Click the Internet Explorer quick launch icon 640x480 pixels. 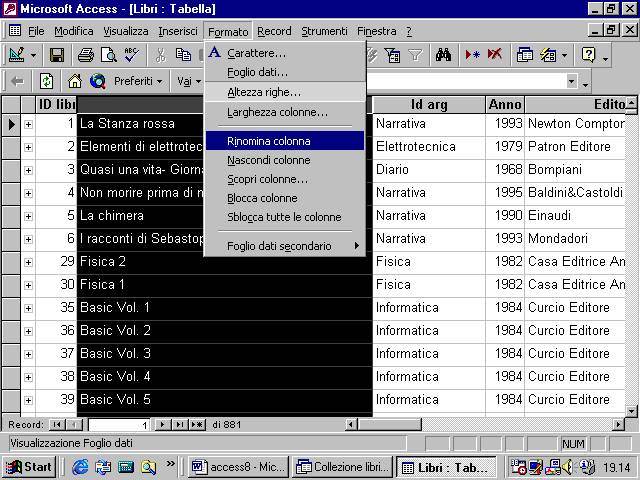tap(80, 467)
